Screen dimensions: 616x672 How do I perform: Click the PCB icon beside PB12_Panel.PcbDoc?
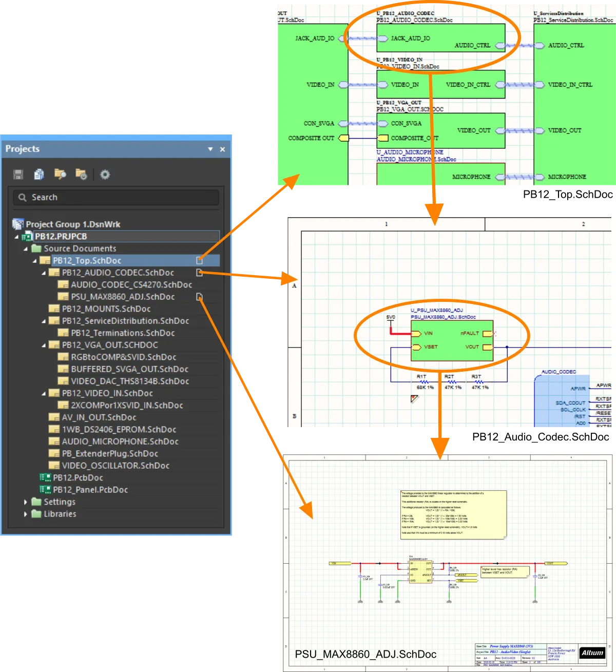(x=45, y=490)
